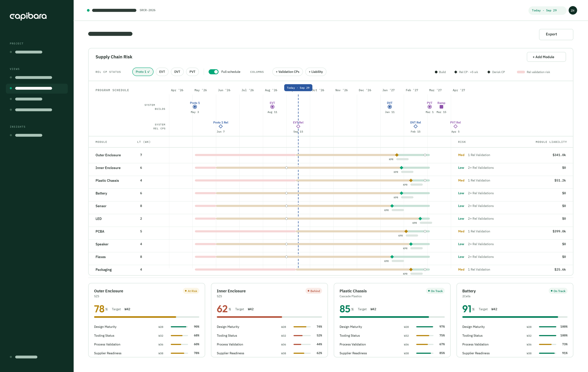Image resolution: width=588 pixels, height=372 pixels.
Task: Click LED row green derisk diamond
Action: pyautogui.click(x=420, y=219)
